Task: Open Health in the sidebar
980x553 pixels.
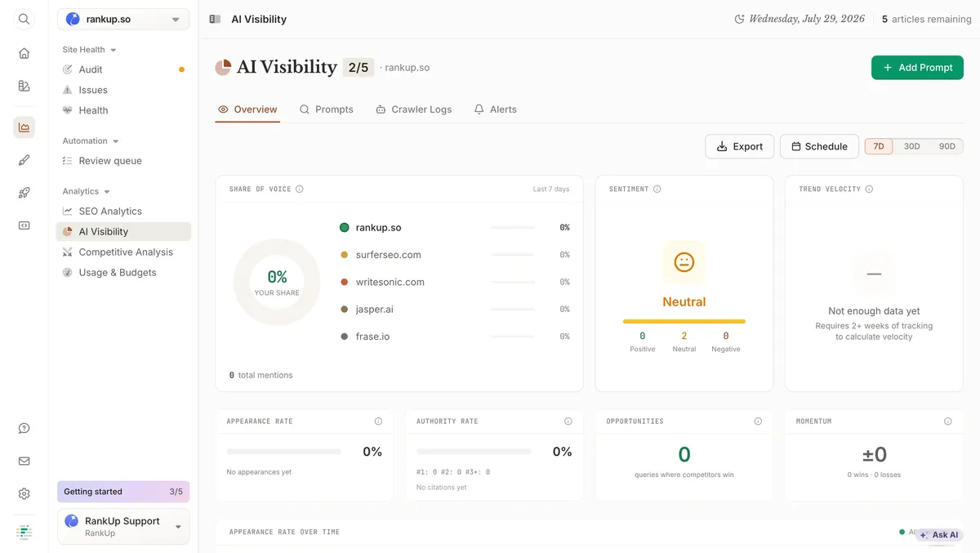Action: [123, 110]
